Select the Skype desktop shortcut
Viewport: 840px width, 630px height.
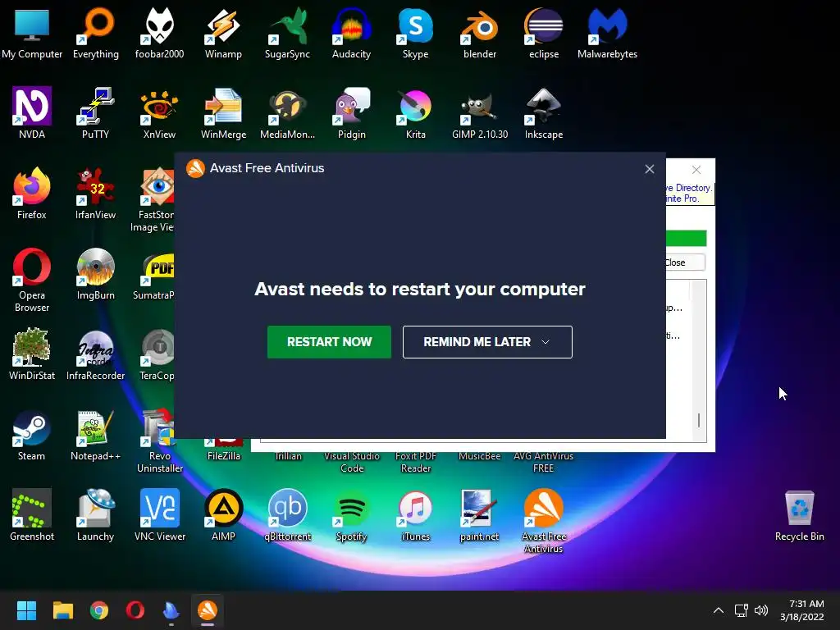point(416,33)
